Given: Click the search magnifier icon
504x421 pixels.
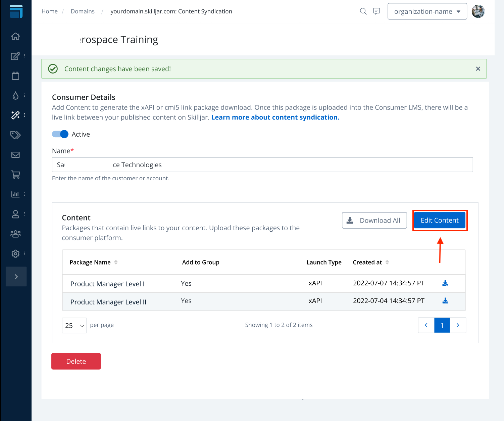Looking at the screenshot, I should coord(363,11).
